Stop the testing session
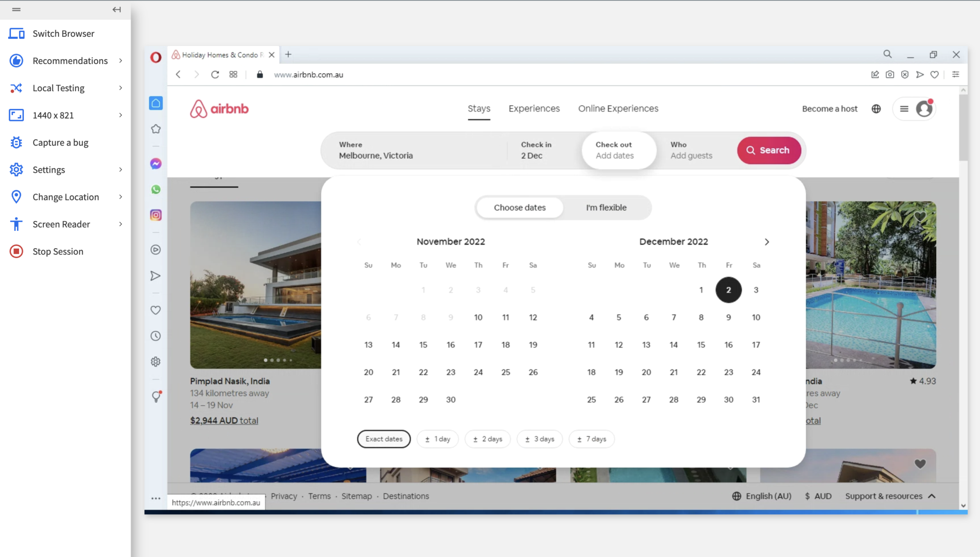Image resolution: width=980 pixels, height=557 pixels. pyautogui.click(x=57, y=251)
